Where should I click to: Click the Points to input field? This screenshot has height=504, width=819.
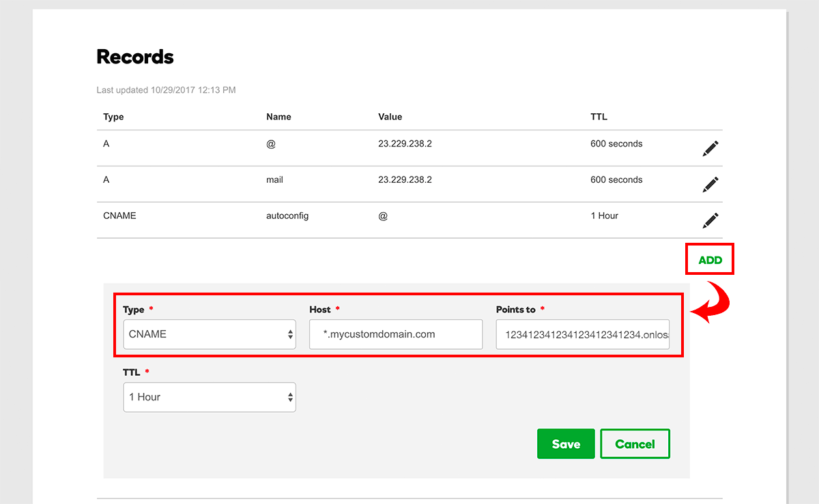(x=582, y=334)
